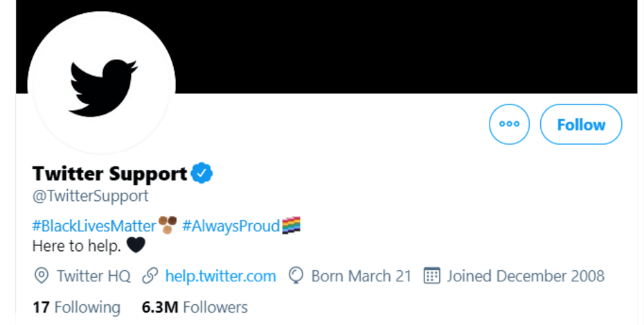This screenshot has height=325, width=644.
Task: Click the Follow button
Action: tap(580, 125)
